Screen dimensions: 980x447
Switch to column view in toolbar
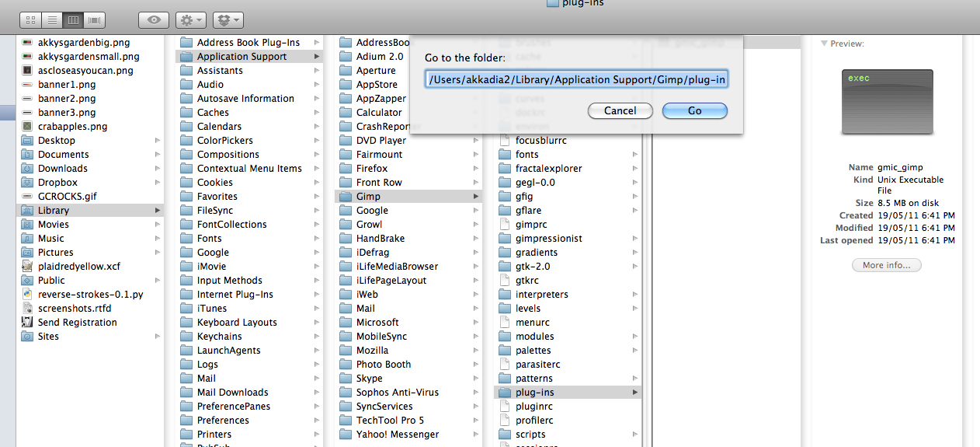(x=74, y=20)
